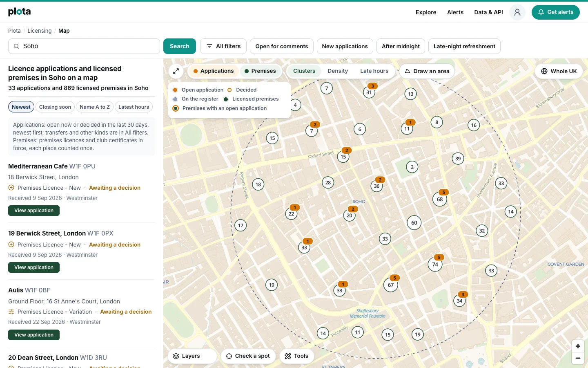Select Density map view

coord(338,71)
